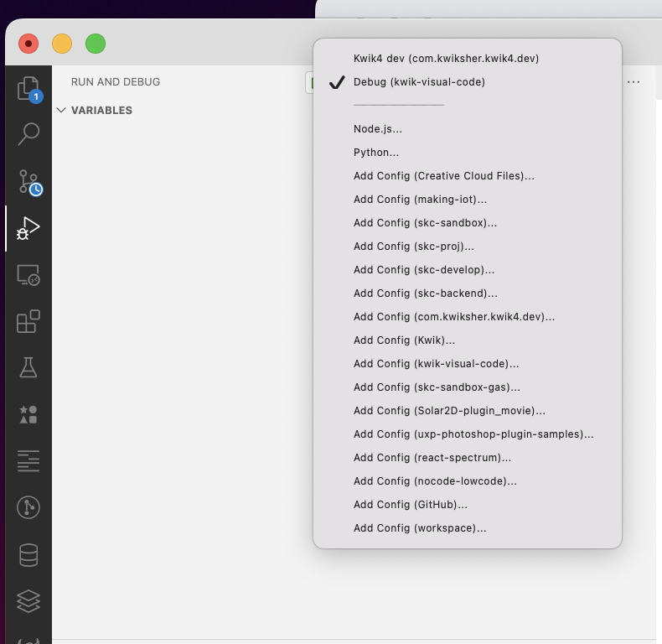This screenshot has height=644, width=662.
Task: Open the Testing flask icon
Action: 28,367
